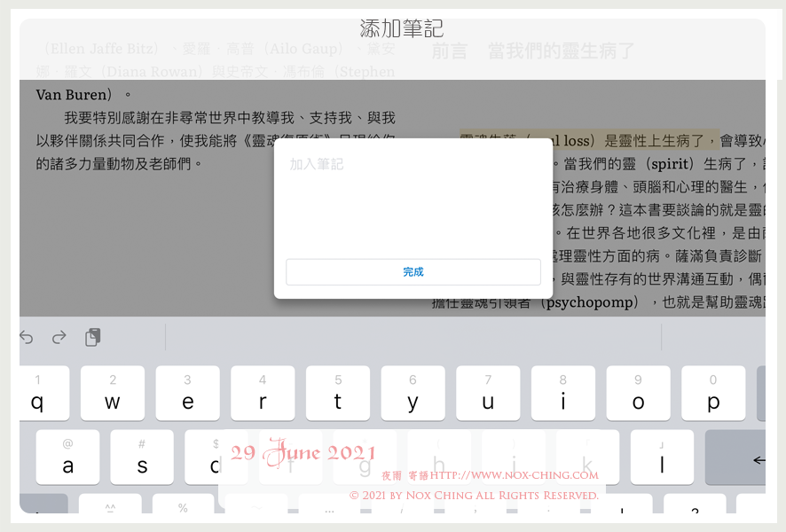Confirm the note with the 完成 button

tap(413, 272)
